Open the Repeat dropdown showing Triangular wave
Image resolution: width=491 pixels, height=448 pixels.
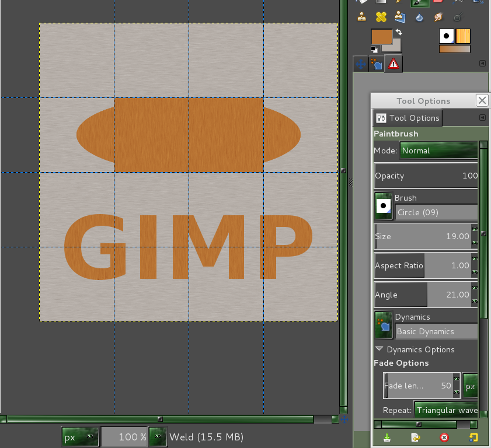click(x=446, y=410)
